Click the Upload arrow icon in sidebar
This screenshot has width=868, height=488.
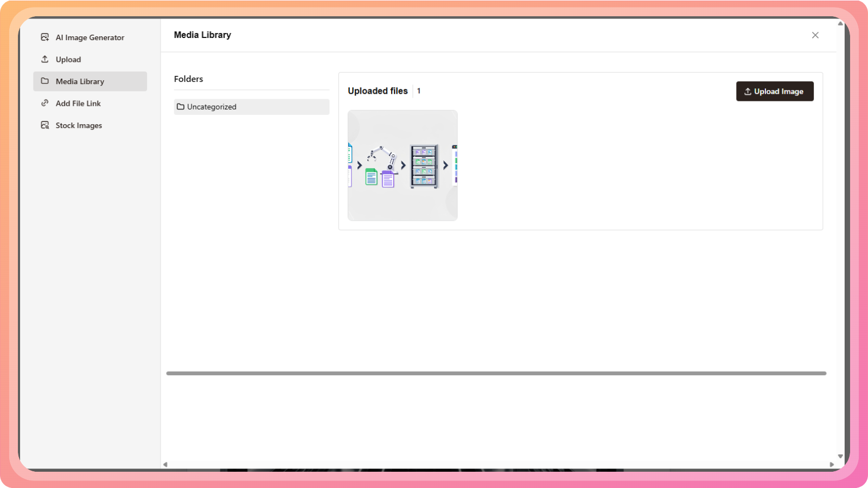click(45, 59)
